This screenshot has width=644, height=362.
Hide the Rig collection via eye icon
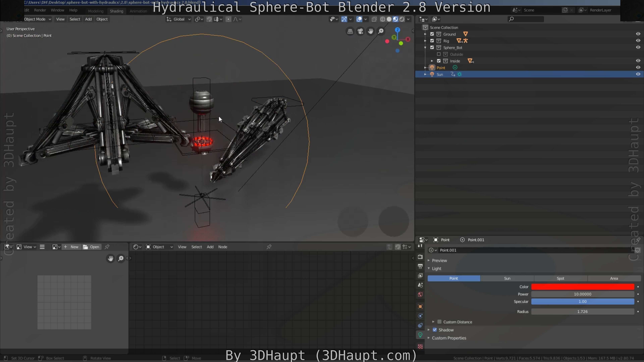pyautogui.click(x=638, y=41)
